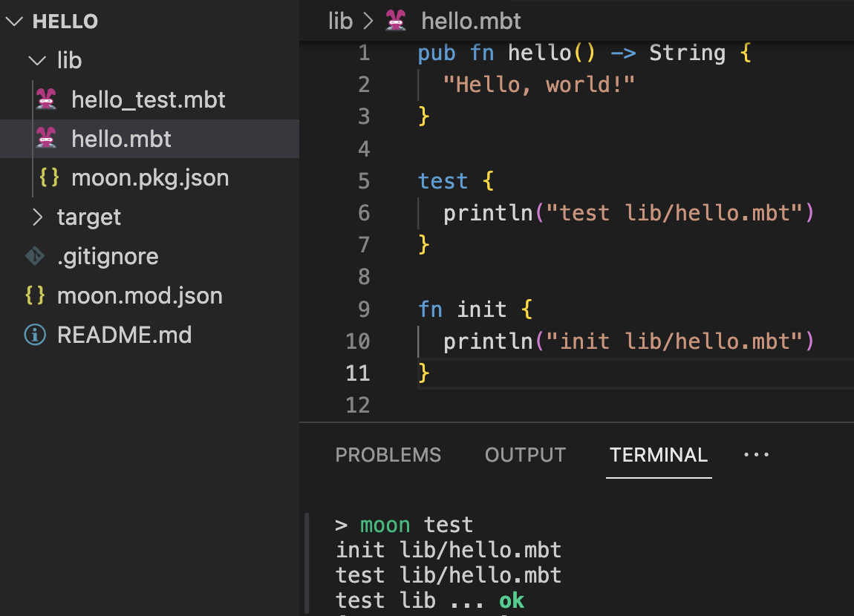The height and width of the screenshot is (616, 854).
Task: Click hello.mbt in the breadcrumb path
Action: point(471,21)
